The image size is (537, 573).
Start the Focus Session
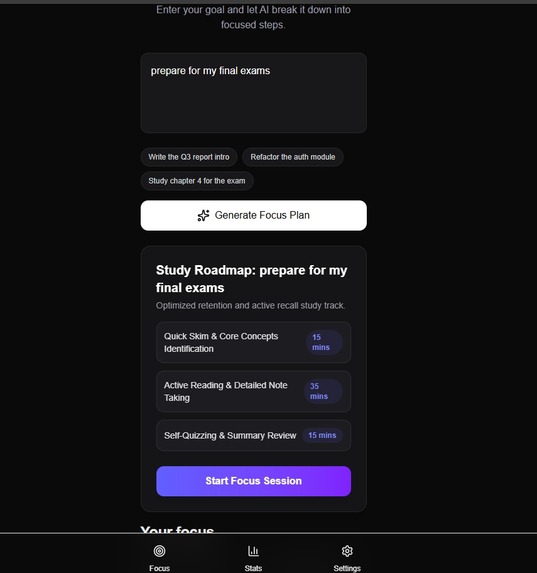coord(254,481)
